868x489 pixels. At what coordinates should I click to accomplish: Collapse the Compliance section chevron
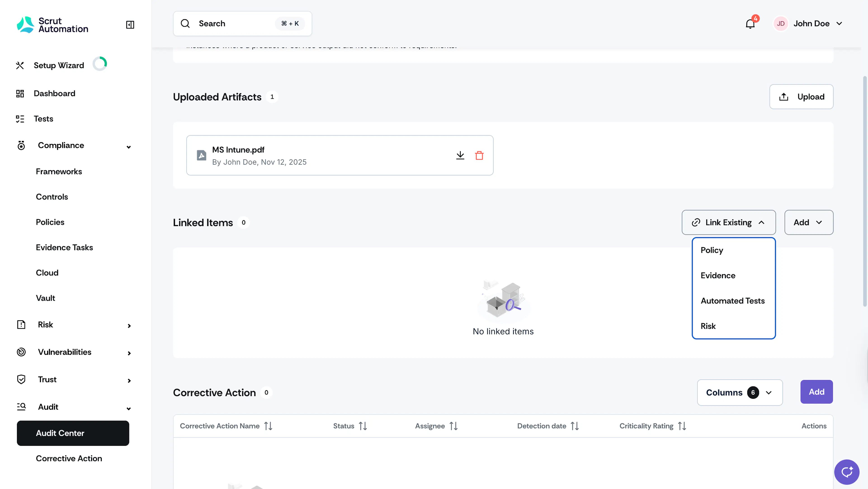[x=129, y=147]
